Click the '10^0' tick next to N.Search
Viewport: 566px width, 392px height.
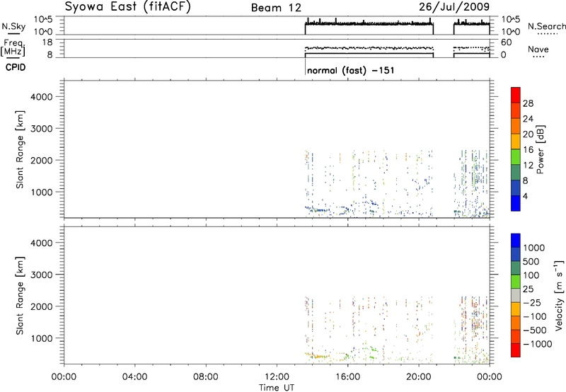pyautogui.click(x=511, y=32)
